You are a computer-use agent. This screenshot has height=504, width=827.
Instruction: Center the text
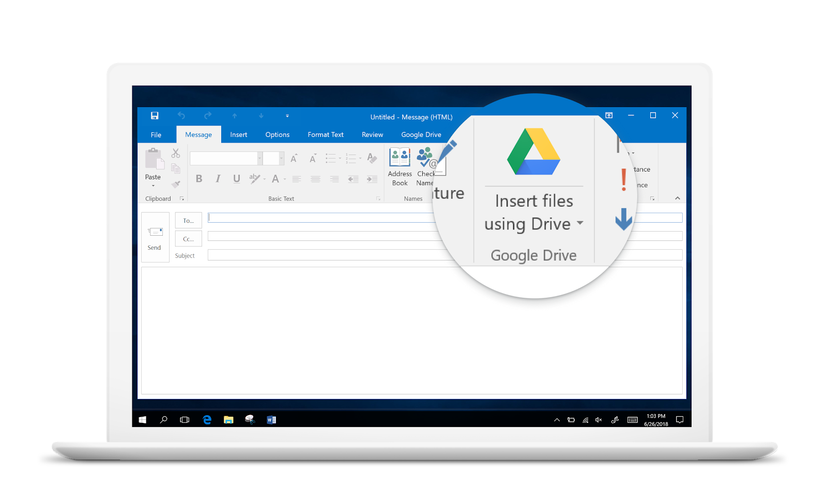pyautogui.click(x=315, y=179)
